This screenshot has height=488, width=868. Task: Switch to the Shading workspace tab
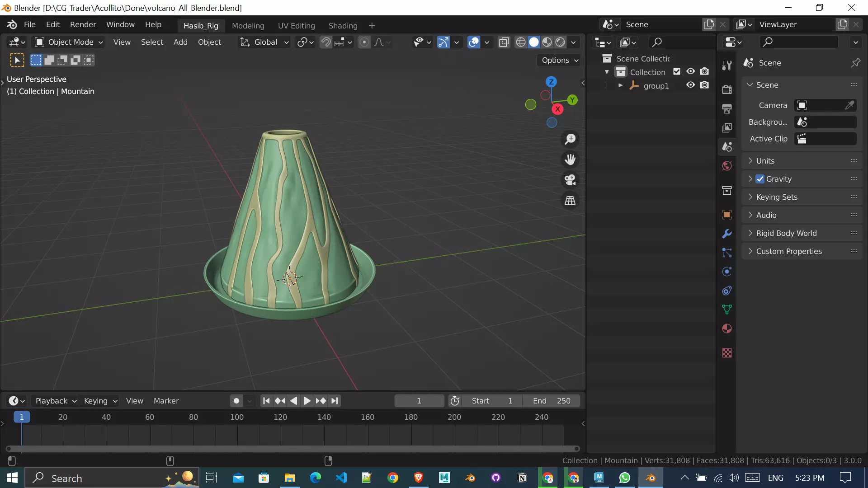pos(343,26)
